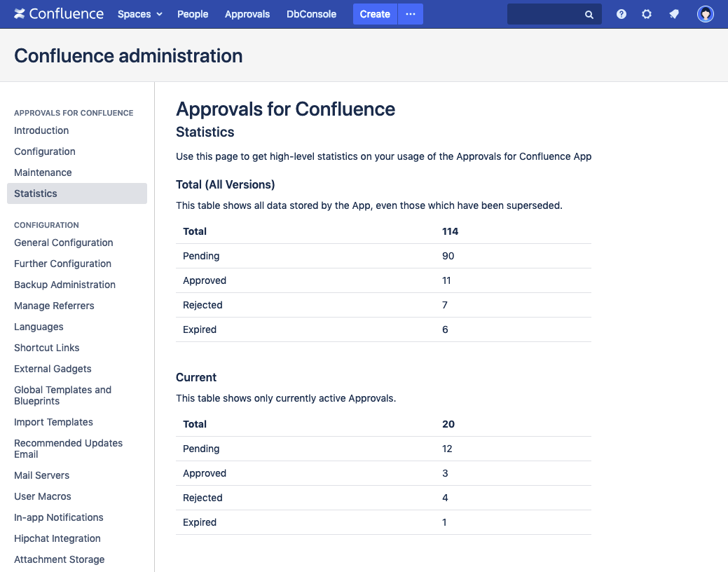Open the Approvals menu item
The width and height of the screenshot is (728, 572).
247,14
